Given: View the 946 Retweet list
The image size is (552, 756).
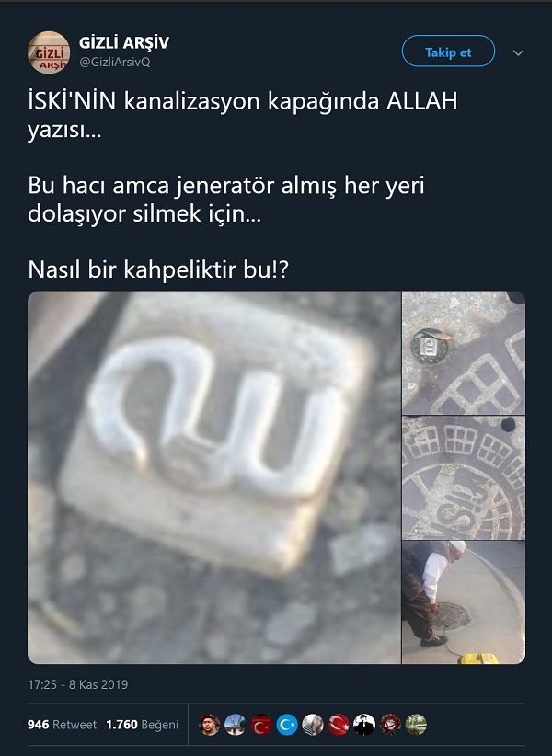Looking at the screenshot, I should (x=62, y=724).
